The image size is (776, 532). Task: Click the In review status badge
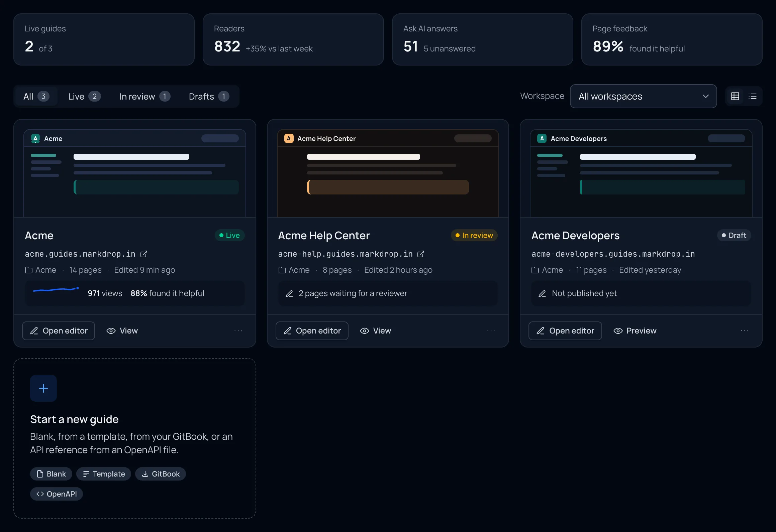click(474, 235)
